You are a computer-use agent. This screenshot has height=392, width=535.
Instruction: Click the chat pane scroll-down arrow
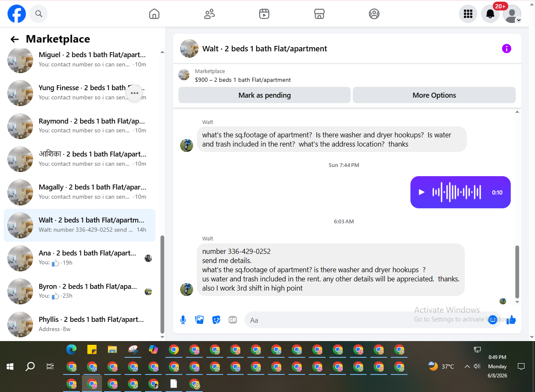click(x=517, y=302)
